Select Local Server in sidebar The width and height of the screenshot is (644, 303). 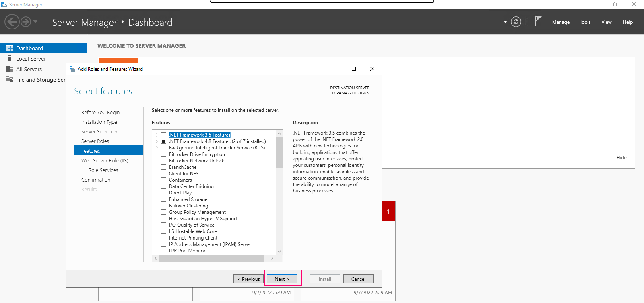pos(31,59)
